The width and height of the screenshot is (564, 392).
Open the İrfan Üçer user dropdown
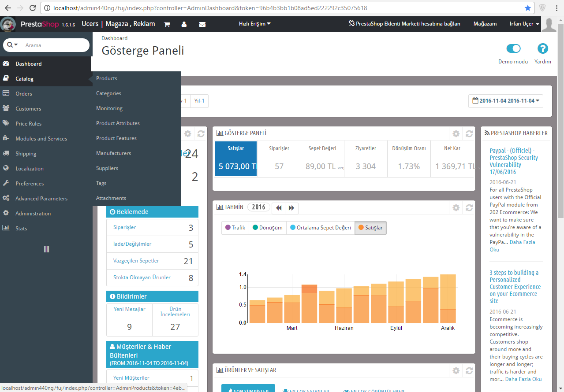(x=524, y=24)
